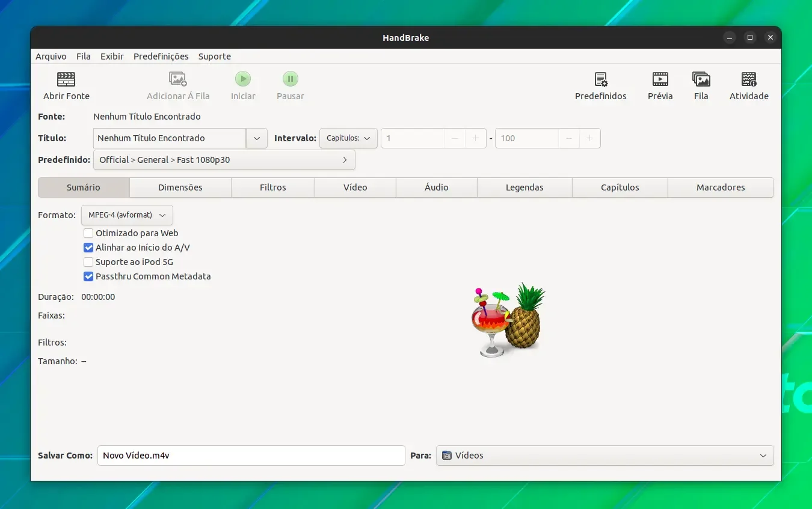This screenshot has width=812, height=509.
Task: Close the HandBrake window
Action: click(x=770, y=37)
